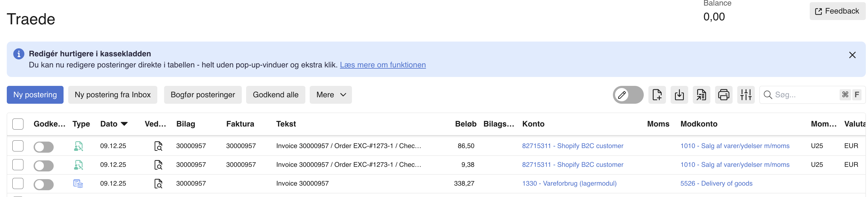
Task: Click the Bogfør posteringer button
Action: (x=203, y=95)
